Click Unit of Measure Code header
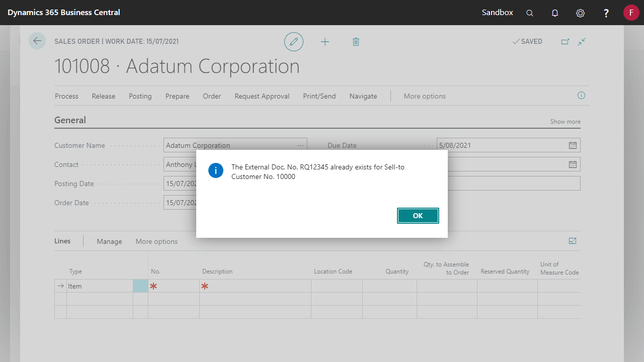Viewport: 644px width, 362px height. pos(559,268)
